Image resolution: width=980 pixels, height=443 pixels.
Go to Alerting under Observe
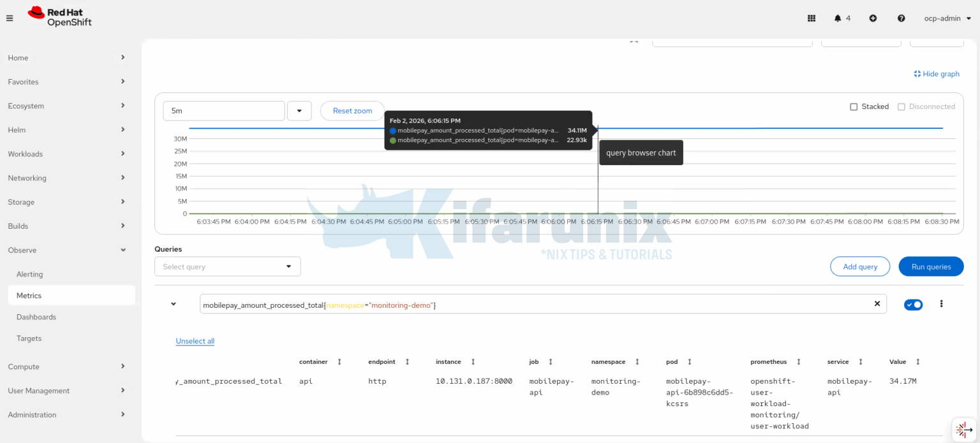click(x=29, y=274)
